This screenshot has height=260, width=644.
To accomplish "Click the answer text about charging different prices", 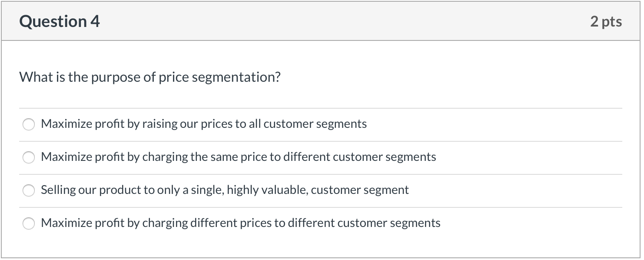I will (x=240, y=223).
